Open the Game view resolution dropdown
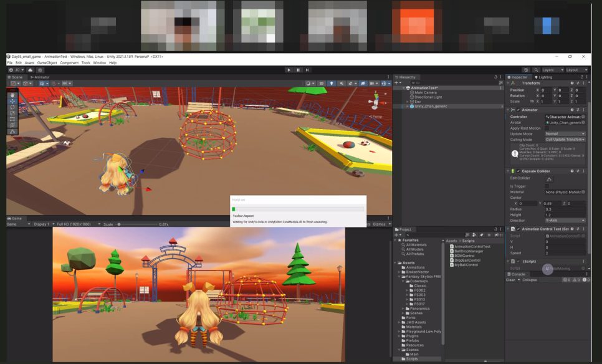 coord(79,224)
